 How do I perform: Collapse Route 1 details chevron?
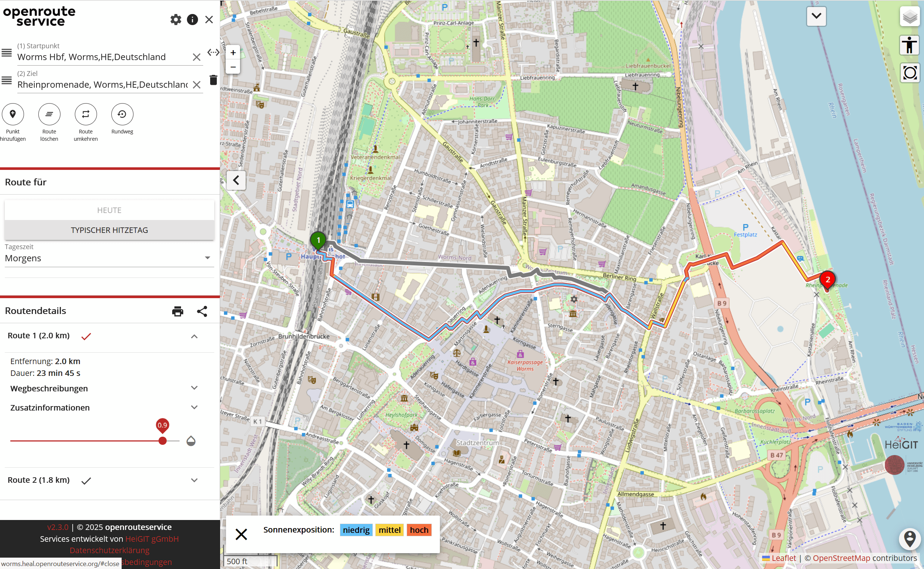[194, 336]
